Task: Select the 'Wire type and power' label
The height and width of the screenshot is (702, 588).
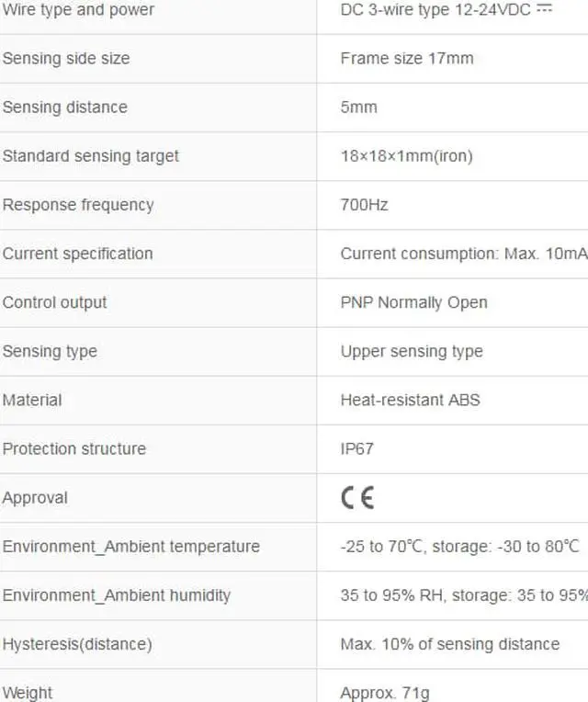Action: 78,10
